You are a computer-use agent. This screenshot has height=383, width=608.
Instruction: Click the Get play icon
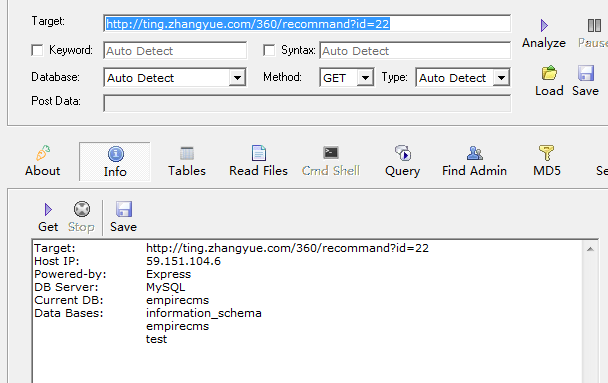(48, 210)
